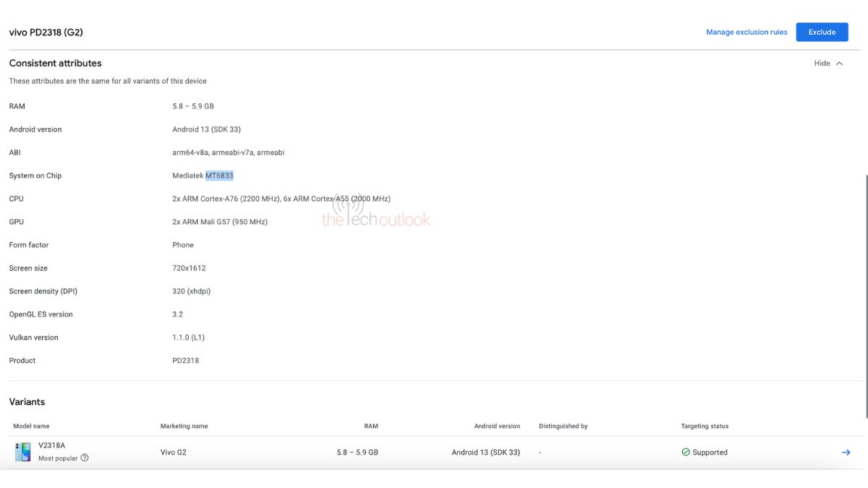Image resolution: width=868 pixels, height=488 pixels.
Task: Click the Model name column header
Action: pyautogui.click(x=31, y=427)
